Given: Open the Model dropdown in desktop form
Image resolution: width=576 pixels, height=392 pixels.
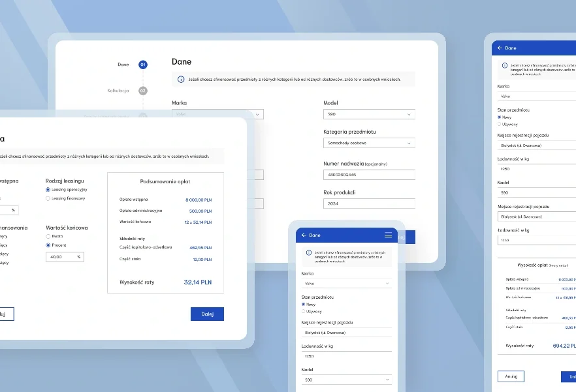Looking at the screenshot, I should point(369,114).
